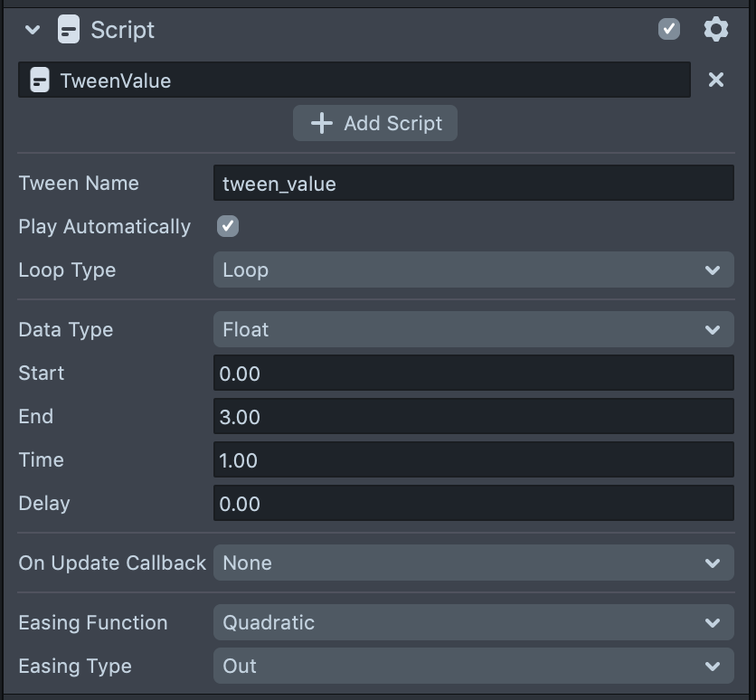Click the Script component icon in header
Screen dimensions: 756x700
tap(68, 30)
